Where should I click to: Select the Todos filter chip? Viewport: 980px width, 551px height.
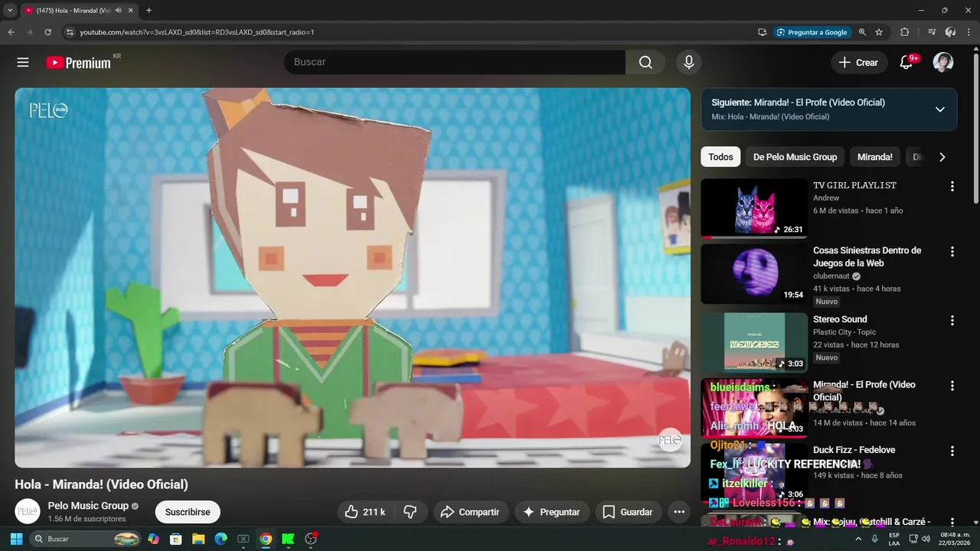[x=720, y=157]
